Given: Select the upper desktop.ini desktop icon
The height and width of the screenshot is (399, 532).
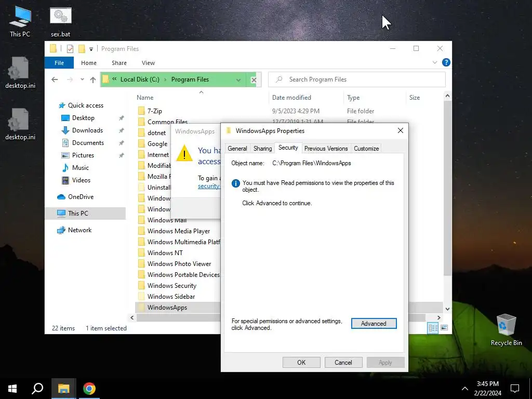Looking at the screenshot, I should [x=20, y=73].
